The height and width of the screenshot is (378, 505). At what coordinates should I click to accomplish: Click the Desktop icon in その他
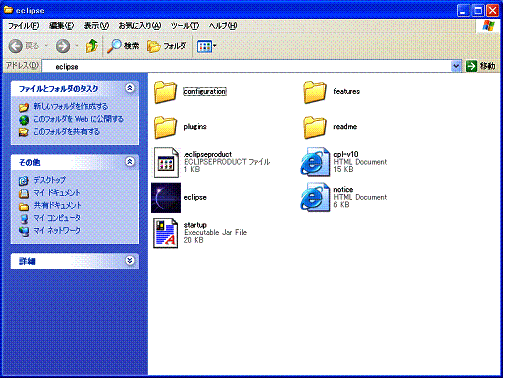coord(24,181)
